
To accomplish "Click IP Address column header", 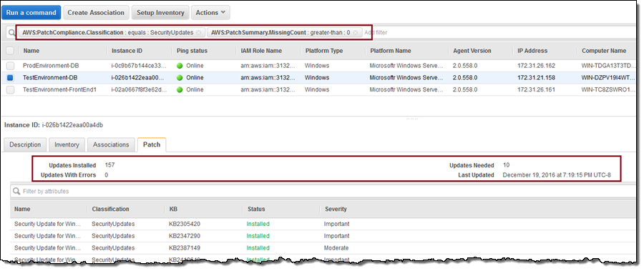I will (532, 51).
